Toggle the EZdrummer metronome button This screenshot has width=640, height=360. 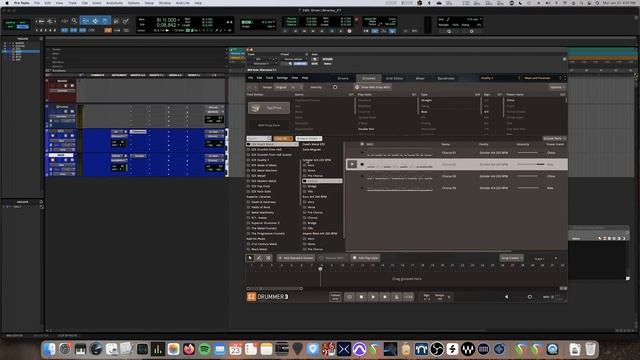(396, 297)
